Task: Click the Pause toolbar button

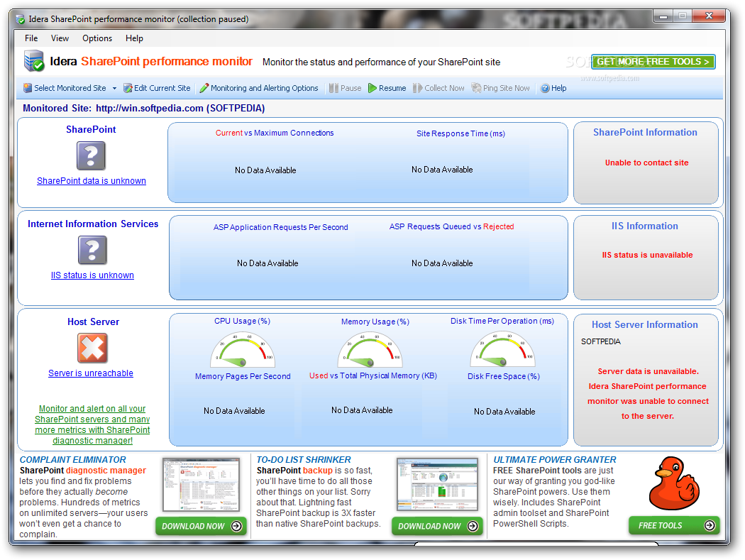Action: tap(346, 88)
